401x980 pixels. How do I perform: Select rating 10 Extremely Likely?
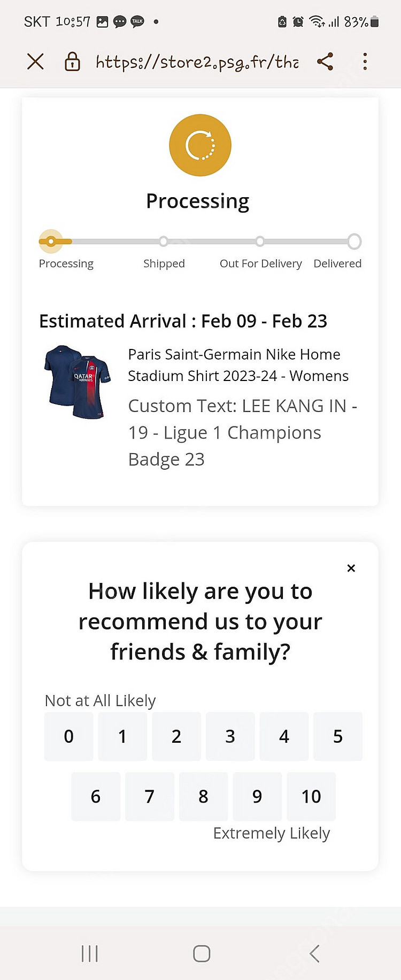[x=311, y=796]
